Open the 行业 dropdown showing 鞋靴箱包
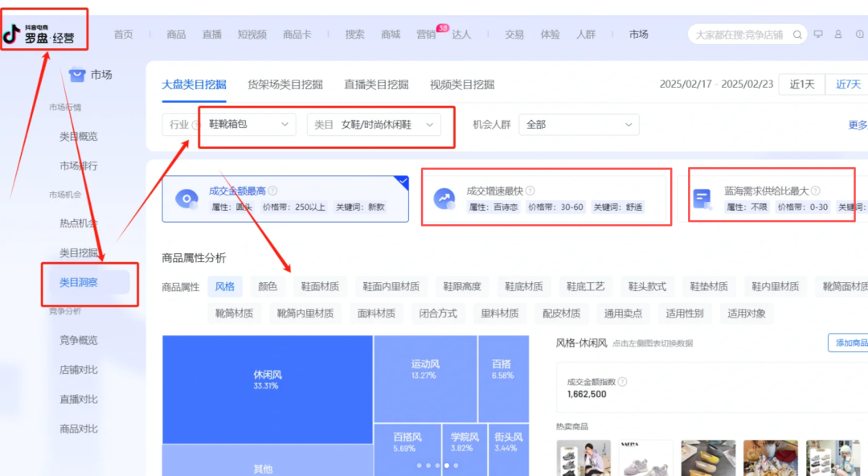The width and height of the screenshot is (868, 476). [x=248, y=125]
